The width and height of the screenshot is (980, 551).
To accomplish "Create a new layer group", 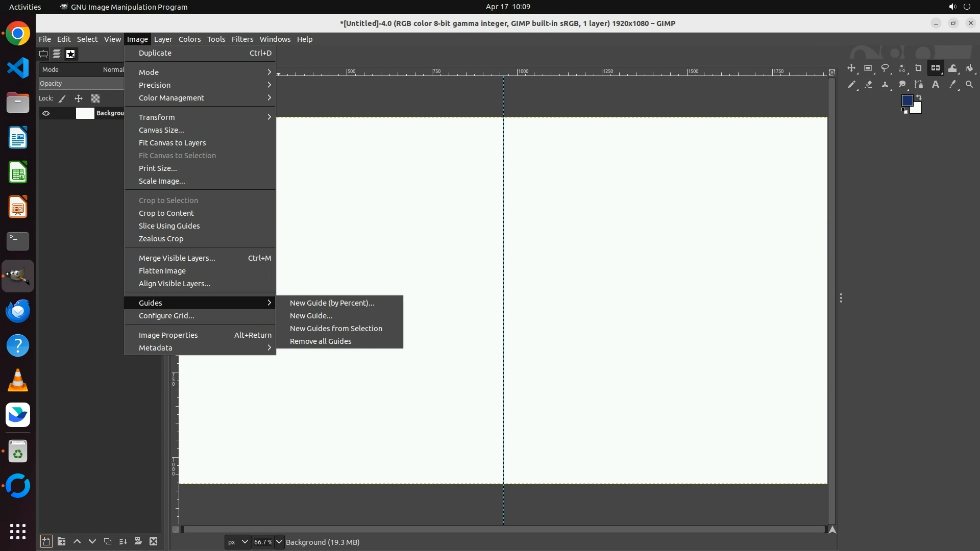I will tap(61, 541).
